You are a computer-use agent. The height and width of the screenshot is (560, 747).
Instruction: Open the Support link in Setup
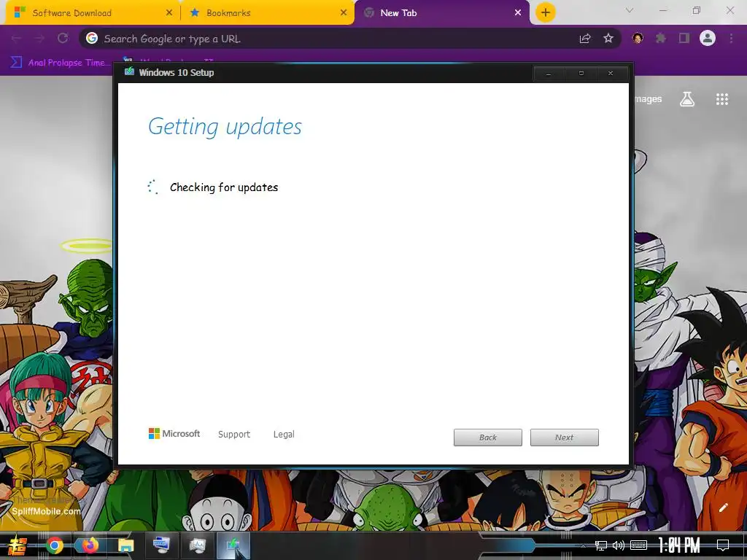[234, 435]
